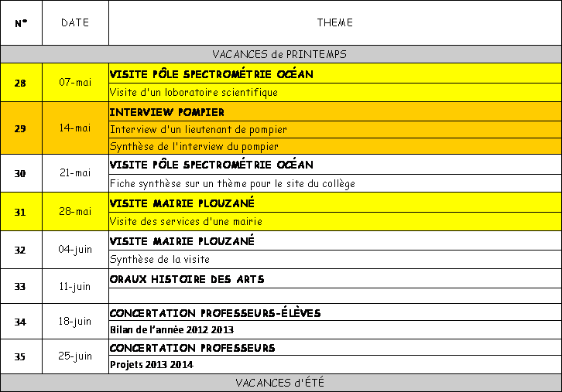
Task: Click 'Fiche synthèse sur un thème' cell
Action: 232,184
